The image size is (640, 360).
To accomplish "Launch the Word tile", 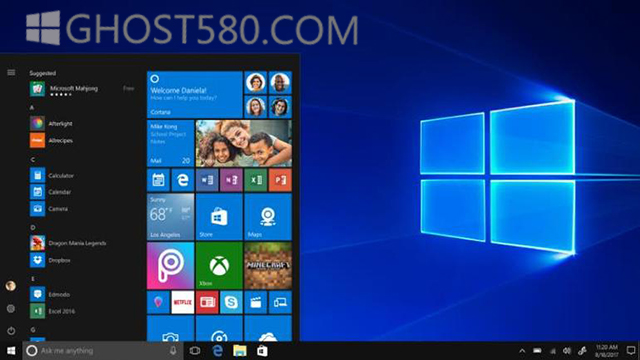I will pos(207,180).
